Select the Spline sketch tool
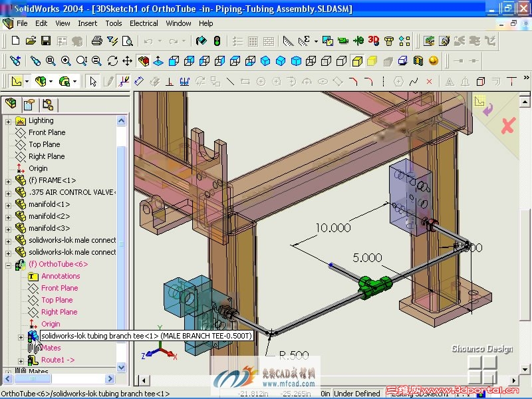This screenshot has height=399, width=532. [414, 81]
